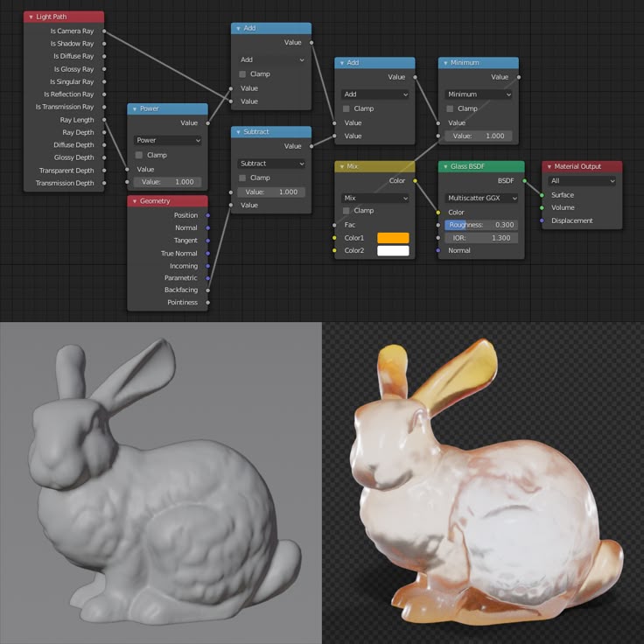This screenshot has height=644, width=644.
Task: Click the True Normal output socket
Action: point(208,254)
